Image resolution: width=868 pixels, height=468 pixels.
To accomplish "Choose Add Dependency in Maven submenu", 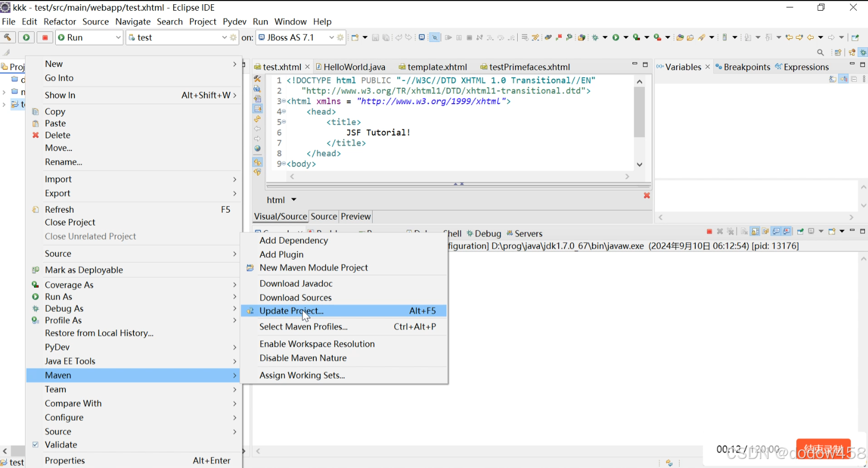I will (x=294, y=240).
